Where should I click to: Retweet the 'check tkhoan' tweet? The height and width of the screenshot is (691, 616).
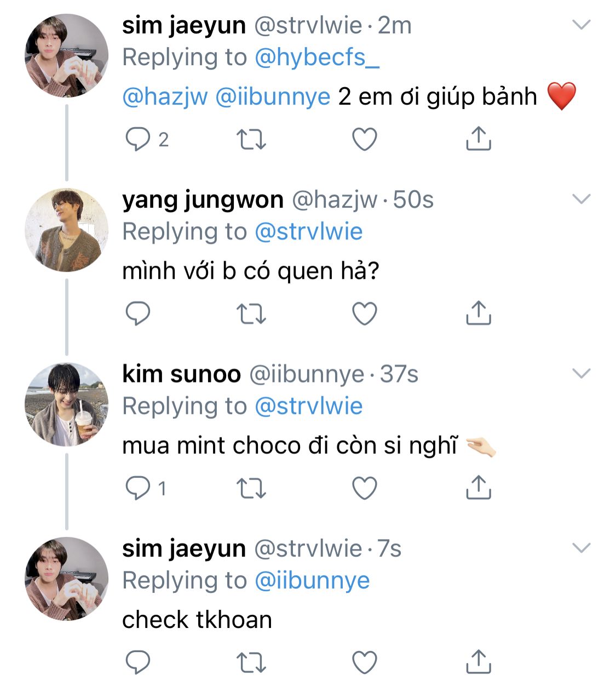[x=251, y=662]
